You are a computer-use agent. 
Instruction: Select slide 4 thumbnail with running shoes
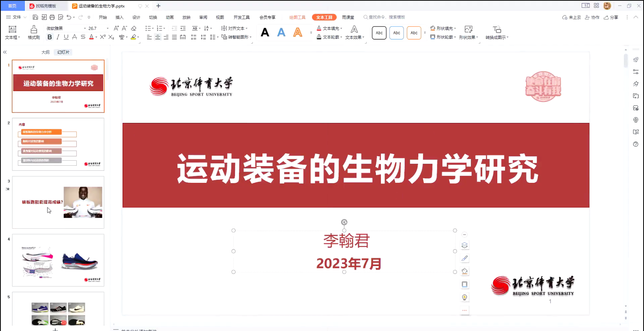[x=58, y=260]
